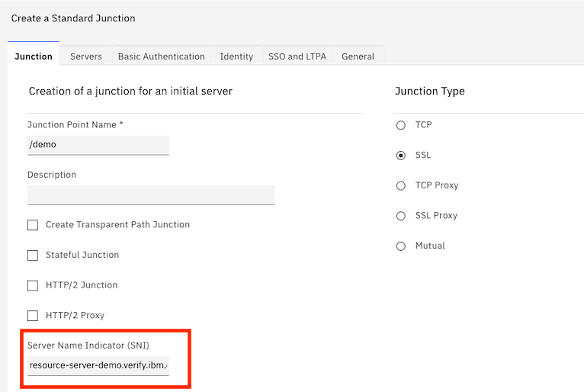Choose the SSL junction type radio button
The image size is (584, 392).
[x=401, y=156]
